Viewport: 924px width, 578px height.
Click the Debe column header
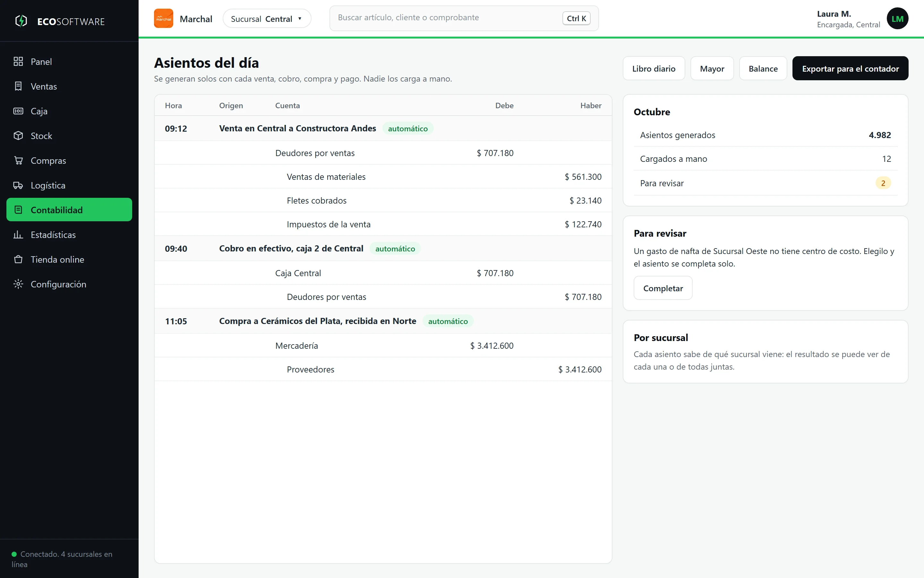(x=504, y=106)
